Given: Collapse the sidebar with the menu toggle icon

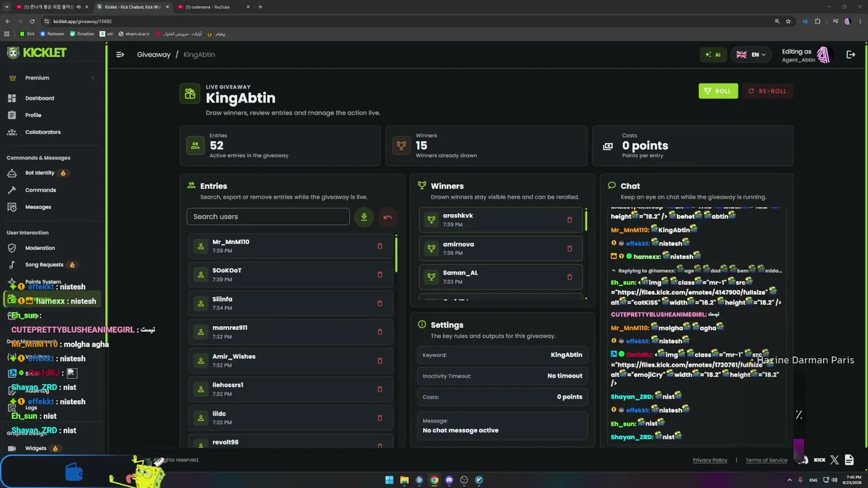Looking at the screenshot, I should [x=120, y=55].
